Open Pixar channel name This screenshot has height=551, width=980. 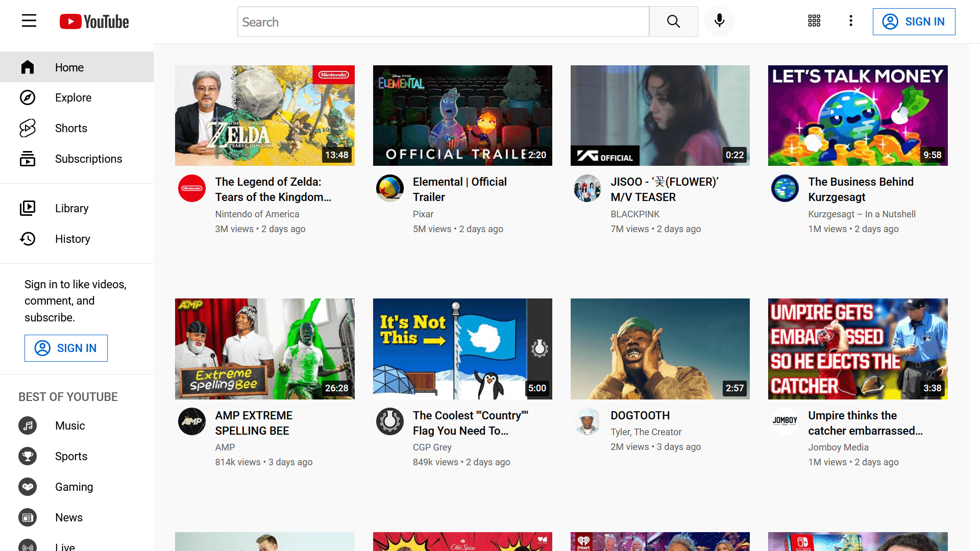[x=423, y=214]
